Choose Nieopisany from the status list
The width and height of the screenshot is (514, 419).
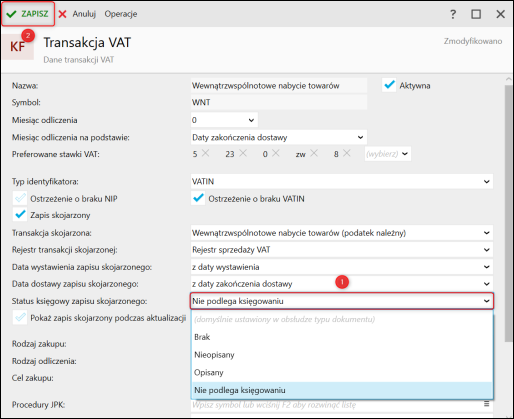342,355
